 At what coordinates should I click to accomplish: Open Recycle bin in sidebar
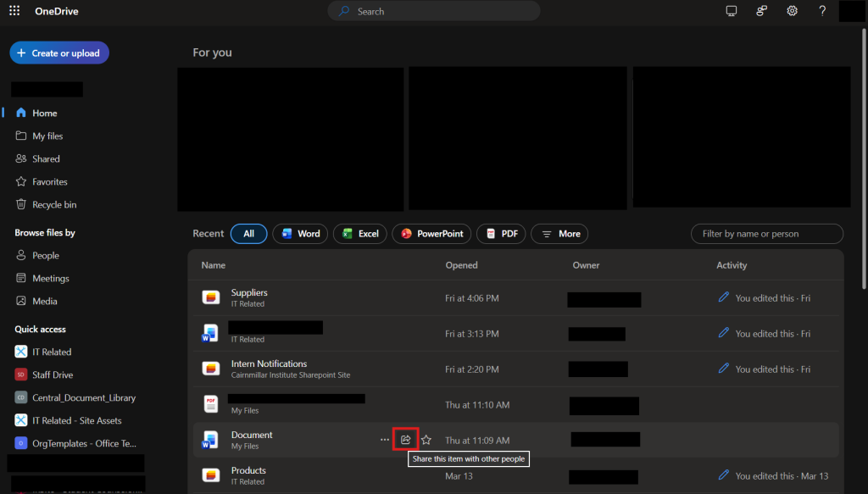tap(54, 205)
